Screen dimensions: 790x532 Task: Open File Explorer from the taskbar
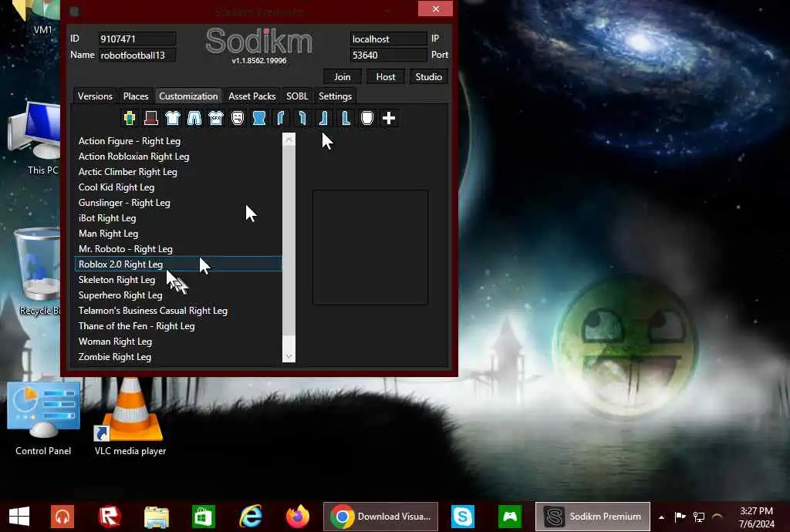157,517
